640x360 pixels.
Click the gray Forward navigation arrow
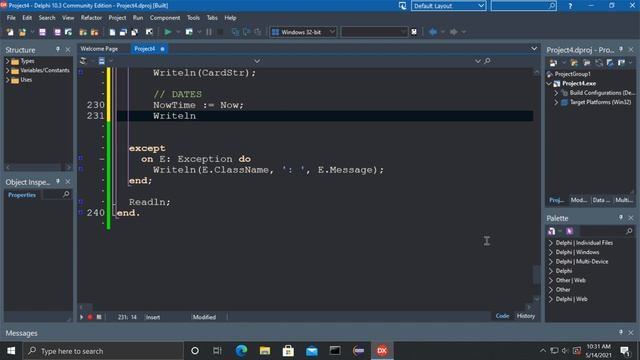click(x=453, y=32)
